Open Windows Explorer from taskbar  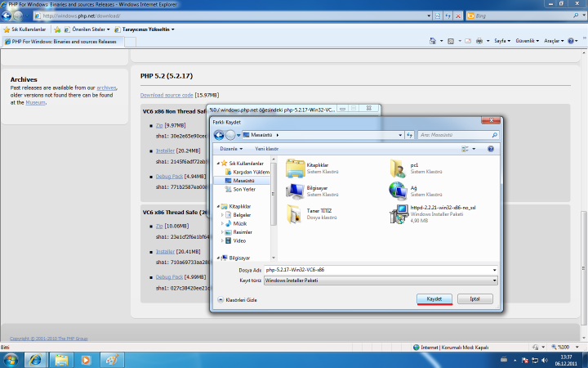tap(61, 360)
